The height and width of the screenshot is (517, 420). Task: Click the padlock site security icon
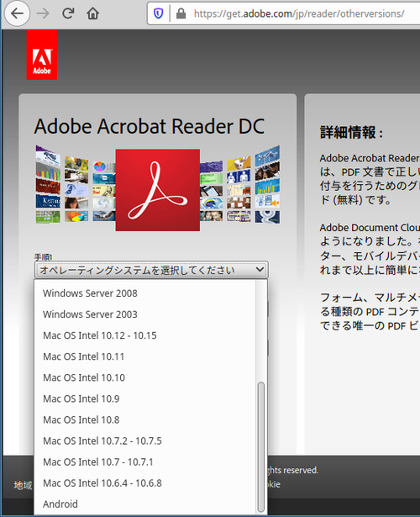181,13
